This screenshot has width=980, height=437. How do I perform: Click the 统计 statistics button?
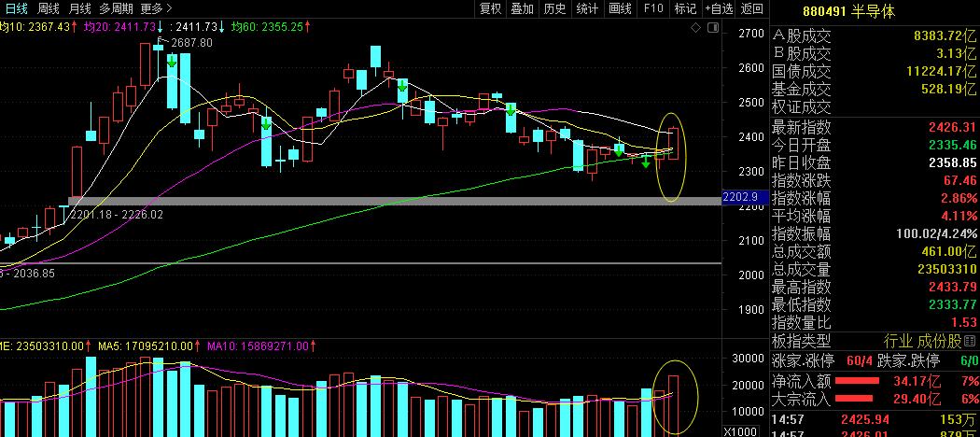pos(587,8)
